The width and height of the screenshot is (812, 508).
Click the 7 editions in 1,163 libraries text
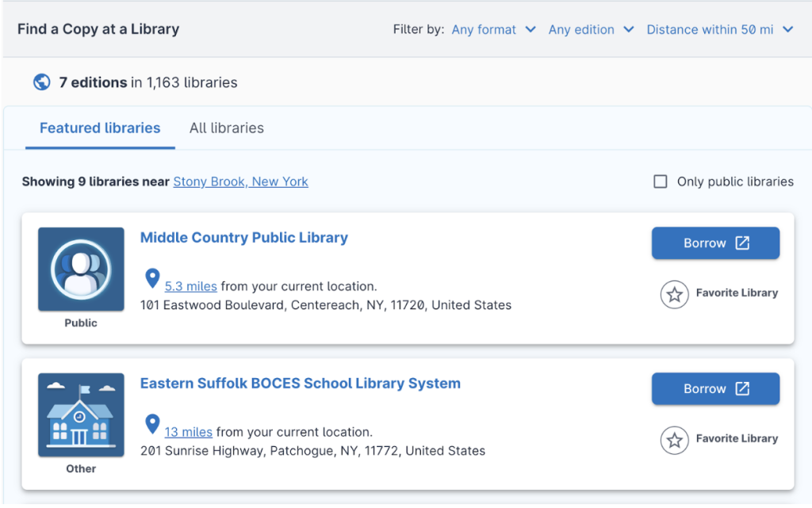(148, 82)
